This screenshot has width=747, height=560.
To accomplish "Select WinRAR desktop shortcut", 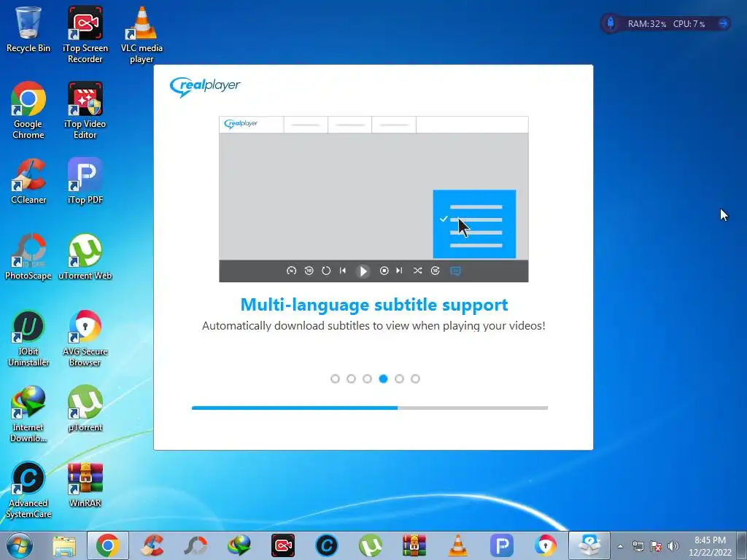I will click(x=85, y=485).
